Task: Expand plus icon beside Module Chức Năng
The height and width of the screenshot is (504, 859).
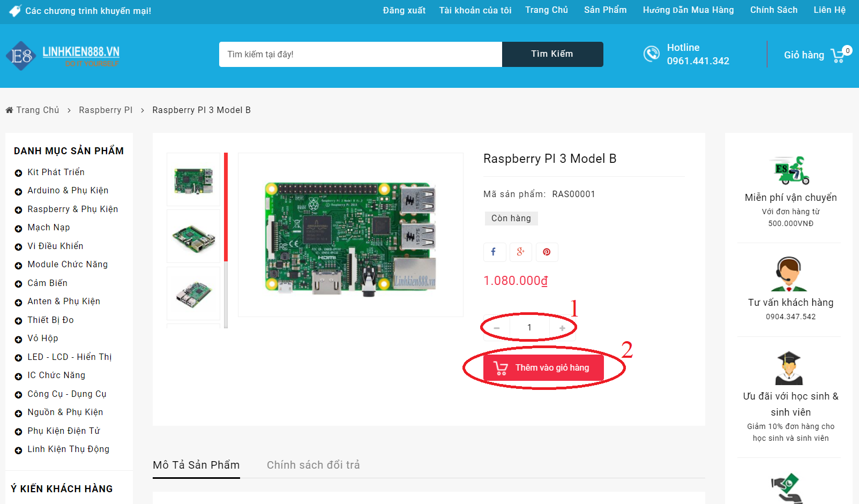Action: point(18,265)
